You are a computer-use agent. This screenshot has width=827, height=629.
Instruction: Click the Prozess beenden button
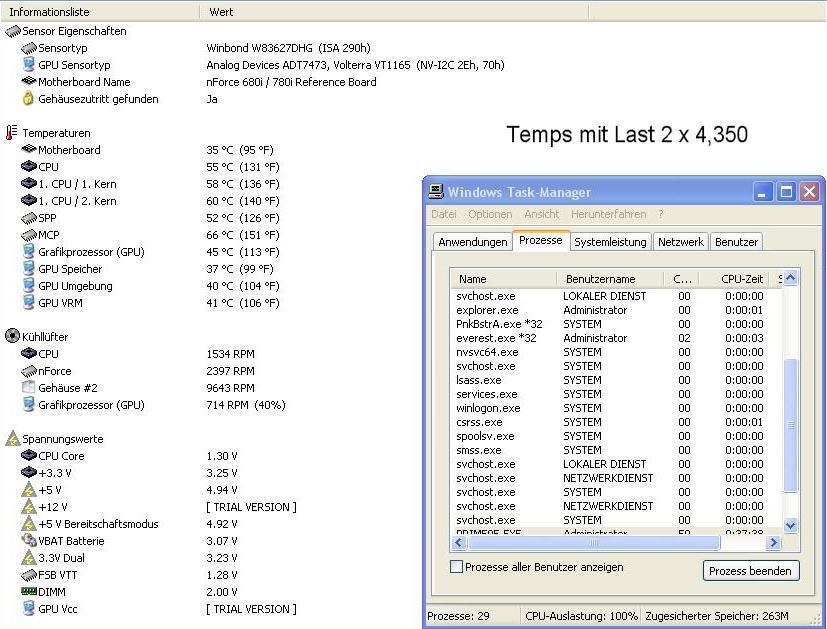point(751,570)
